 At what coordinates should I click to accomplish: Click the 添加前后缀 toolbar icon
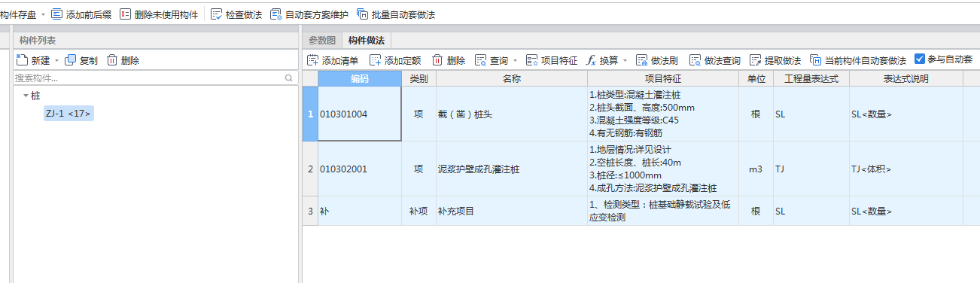click(57, 14)
